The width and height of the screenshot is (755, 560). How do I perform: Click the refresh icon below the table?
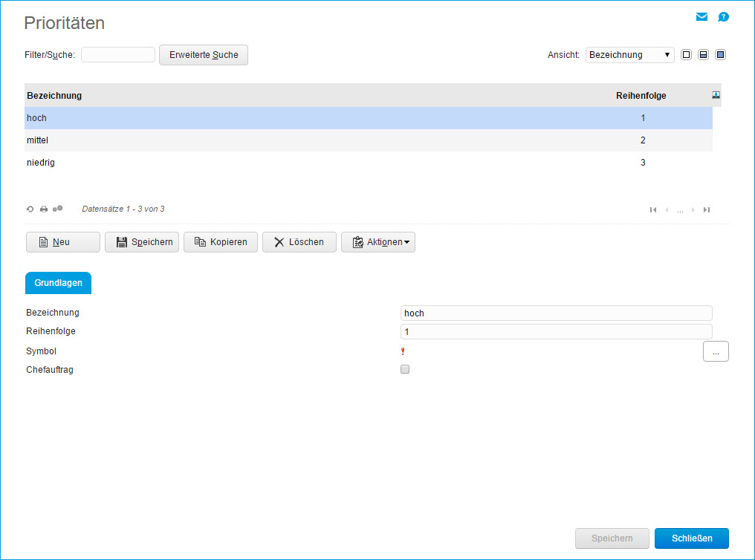coord(30,209)
